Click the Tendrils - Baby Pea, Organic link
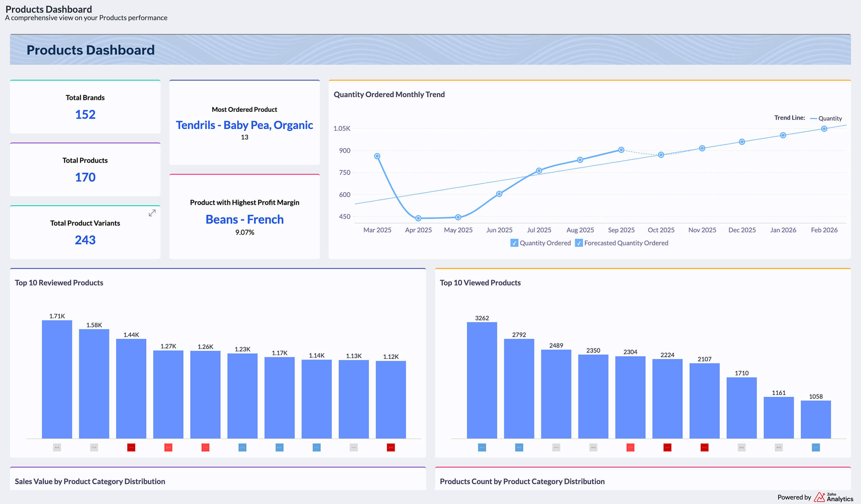Image resolution: width=861 pixels, height=504 pixels. tap(244, 125)
